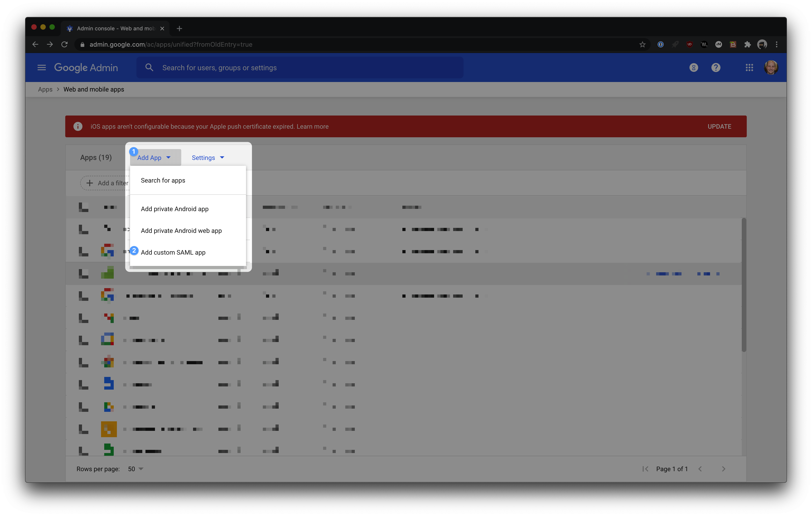Open the Add App dropdown
The image size is (812, 516).
tap(155, 157)
